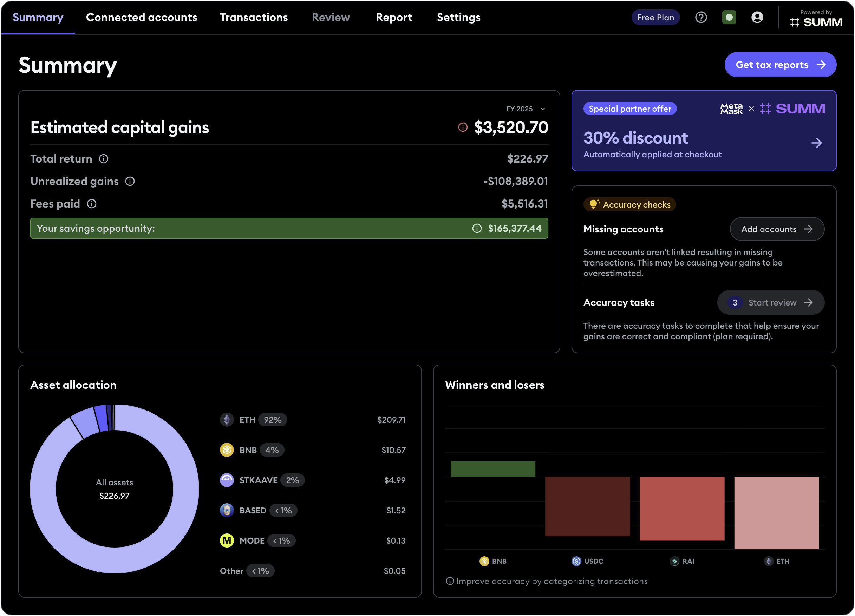Open the Report tab
This screenshot has height=616, width=855.
click(394, 17)
